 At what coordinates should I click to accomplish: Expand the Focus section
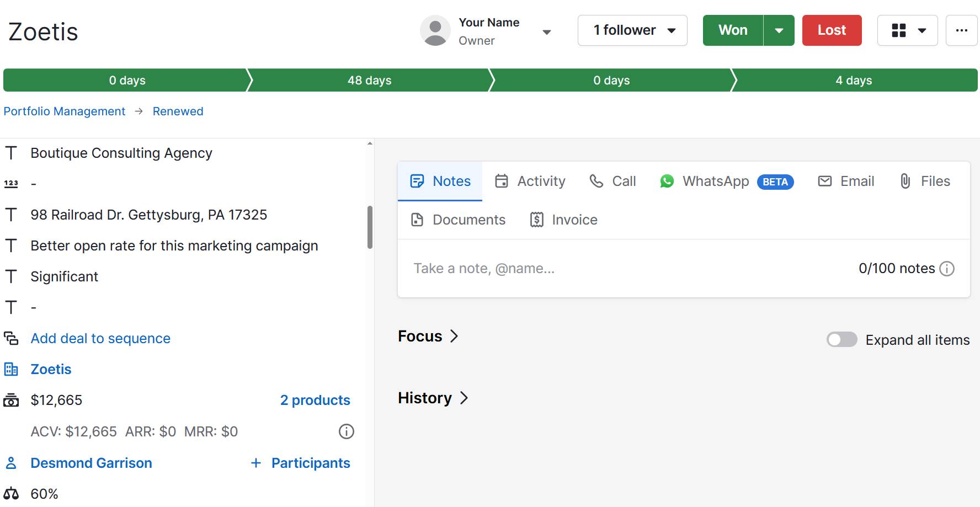coord(428,336)
